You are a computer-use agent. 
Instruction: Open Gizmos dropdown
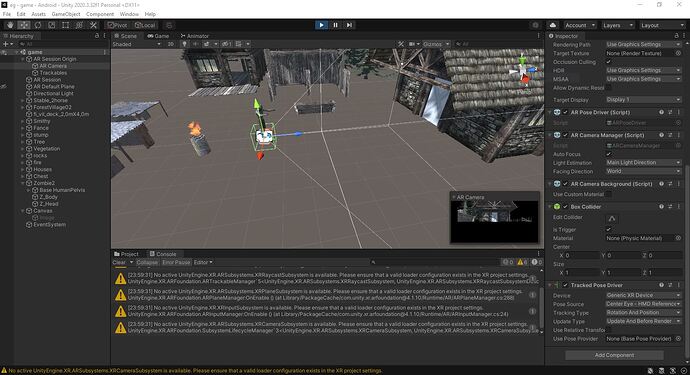tap(436, 44)
